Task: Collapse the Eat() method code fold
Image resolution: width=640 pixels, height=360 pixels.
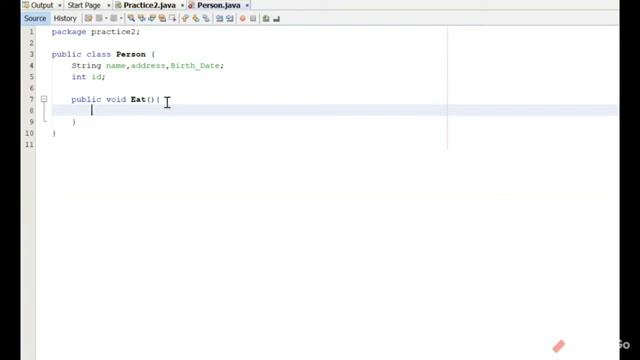Action: coord(44,99)
